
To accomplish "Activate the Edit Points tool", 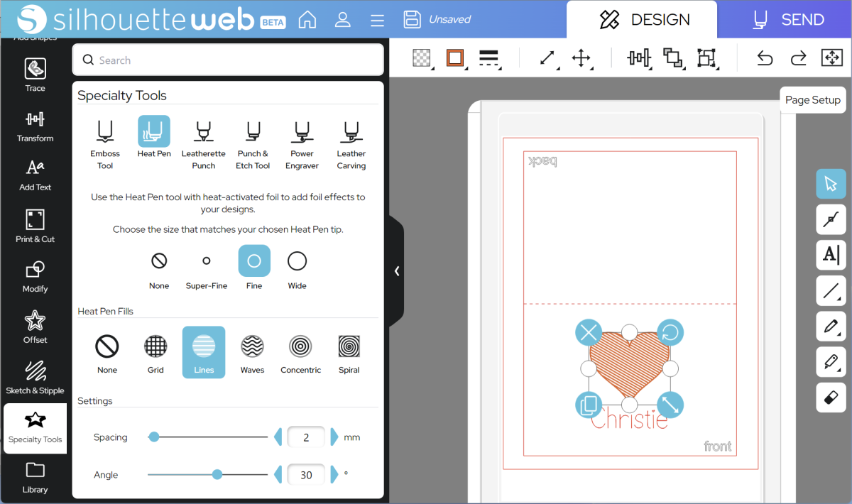I will coord(831,219).
